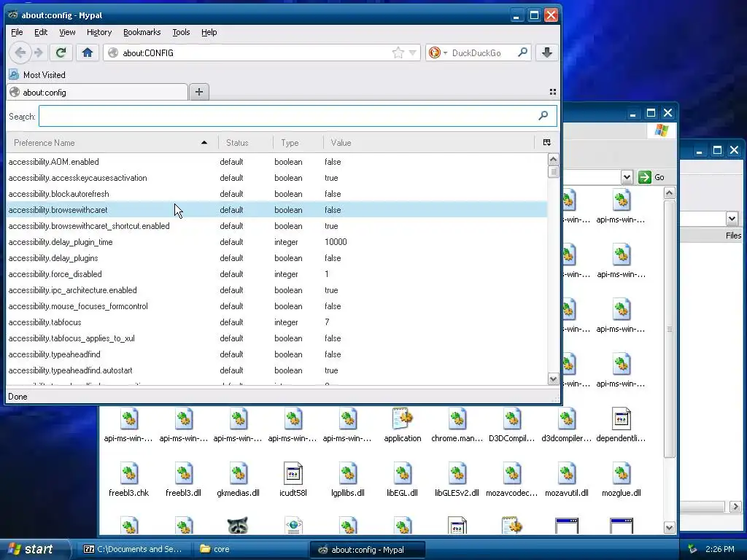Select accessibility.blockautorefresh preference
This screenshot has height=560, width=747.
coord(276,194)
